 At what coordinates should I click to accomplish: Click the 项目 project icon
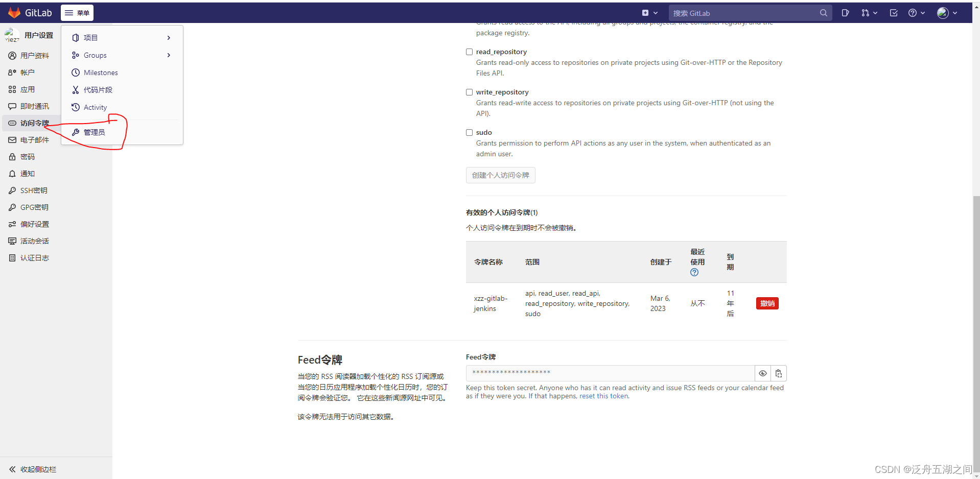tap(76, 38)
